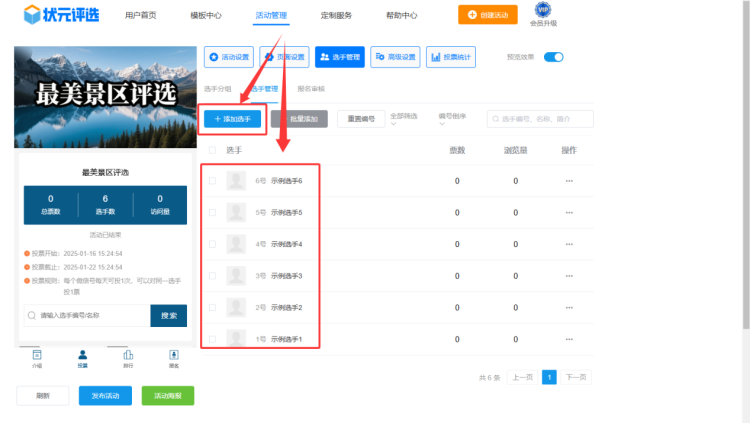
Task: Switch to the 报名审核 tab
Action: [x=311, y=89]
